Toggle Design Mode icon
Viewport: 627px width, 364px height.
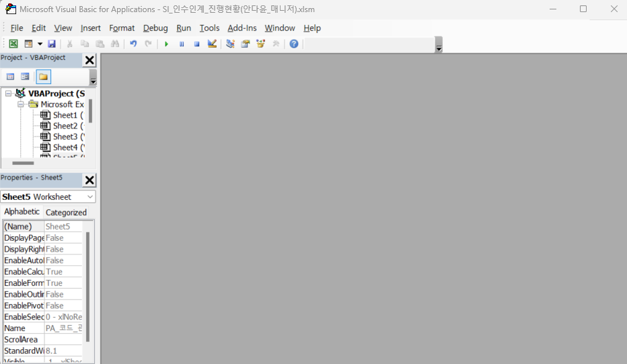coord(212,44)
